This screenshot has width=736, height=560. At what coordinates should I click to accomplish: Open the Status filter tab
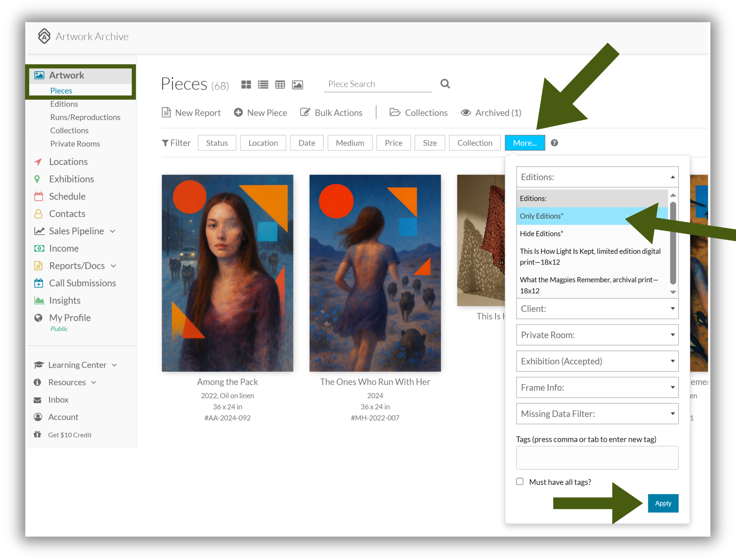(x=217, y=143)
